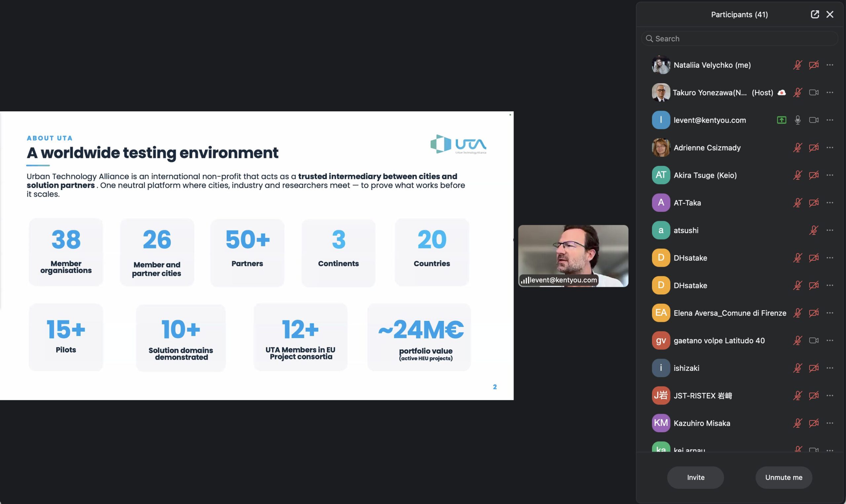
Task: Toggle ishizaki's muted microphone
Action: [x=797, y=368]
